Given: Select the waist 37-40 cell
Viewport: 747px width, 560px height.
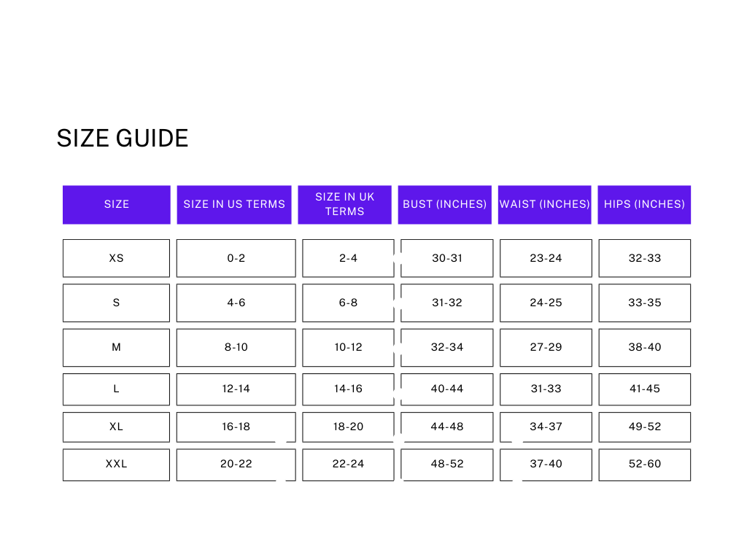Looking at the screenshot, I should tap(546, 464).
